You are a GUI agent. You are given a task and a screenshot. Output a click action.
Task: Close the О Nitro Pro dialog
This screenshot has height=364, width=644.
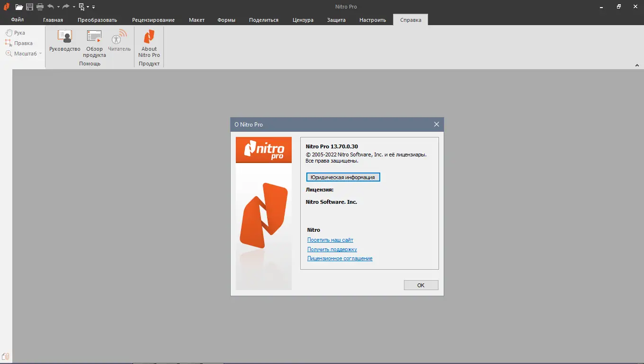(x=437, y=125)
